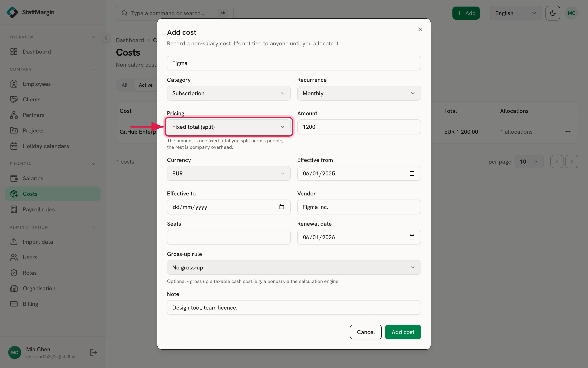Collapse the sidebar with the chevron button

[106, 38]
